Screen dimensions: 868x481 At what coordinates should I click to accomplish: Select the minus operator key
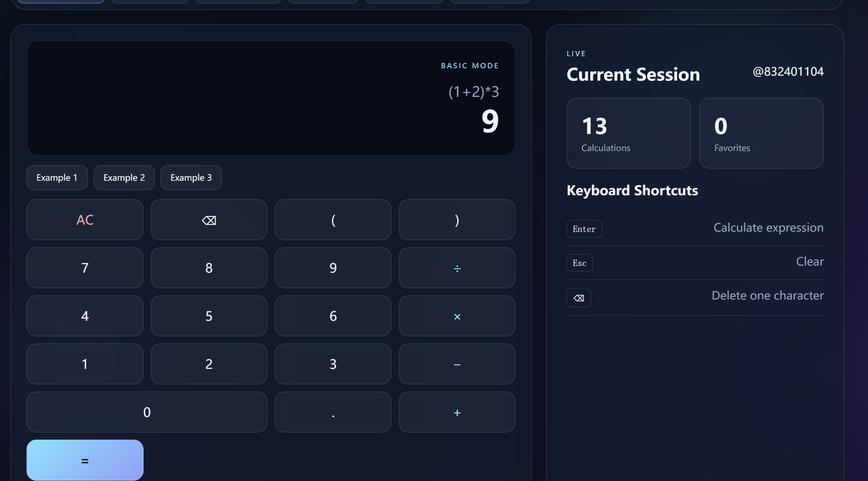[457, 364]
